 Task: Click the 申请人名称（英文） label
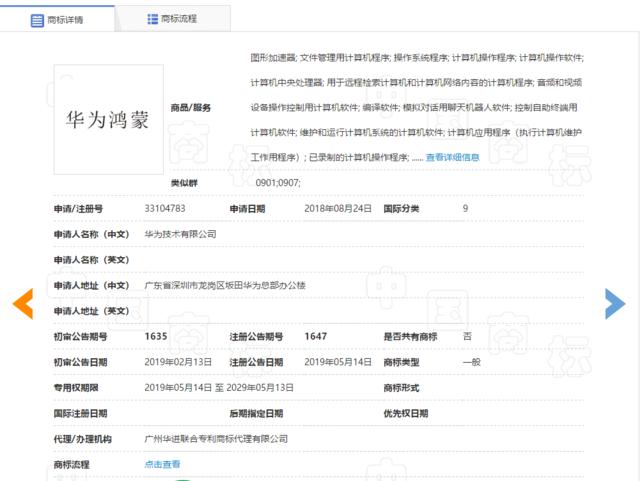[91, 260]
